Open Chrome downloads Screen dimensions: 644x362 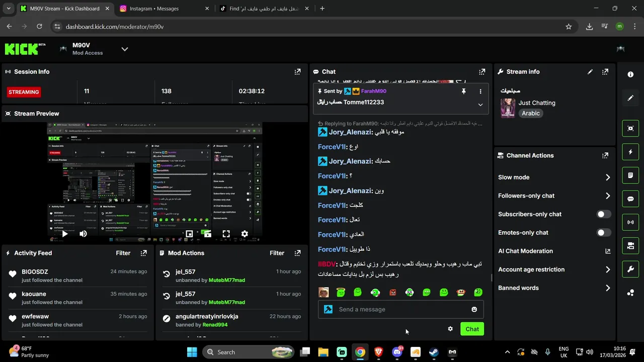(589, 27)
